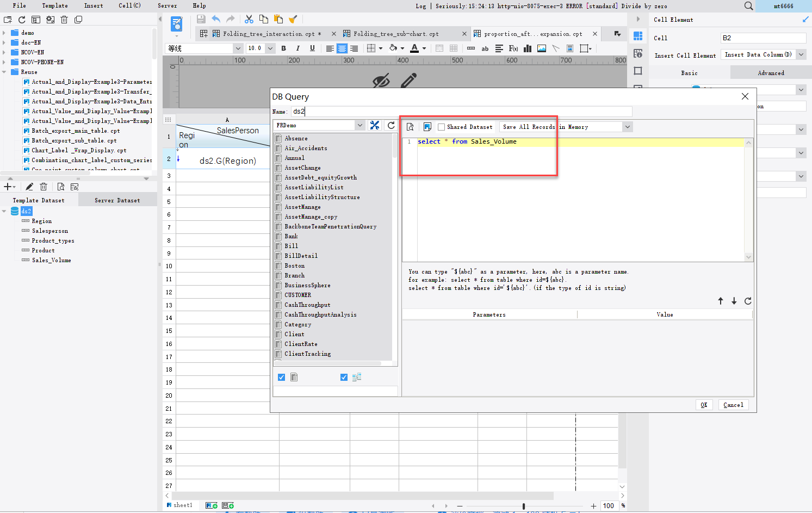The width and height of the screenshot is (812, 513).
Task: Uncheck the tables checkbox below the table list
Action: [281, 377]
